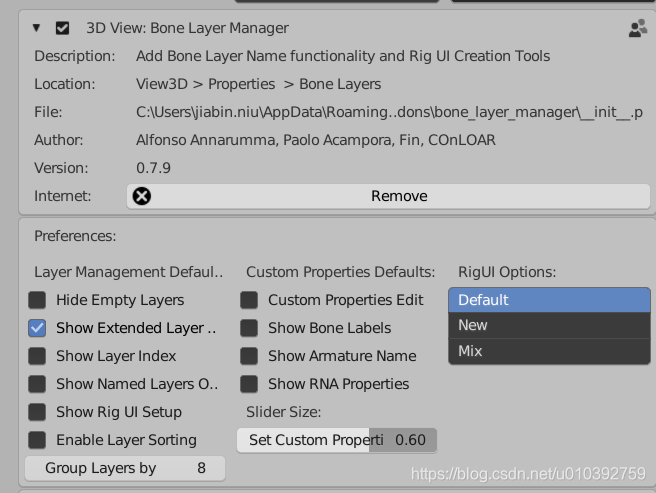Toggle Show Bone Labels checkbox
The width and height of the screenshot is (656, 493).
pyautogui.click(x=249, y=328)
